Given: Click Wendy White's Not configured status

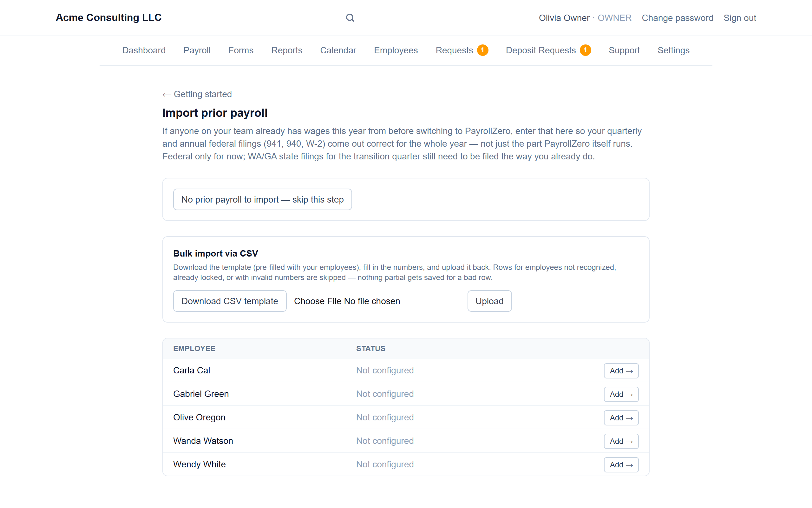Looking at the screenshot, I should [x=385, y=464].
